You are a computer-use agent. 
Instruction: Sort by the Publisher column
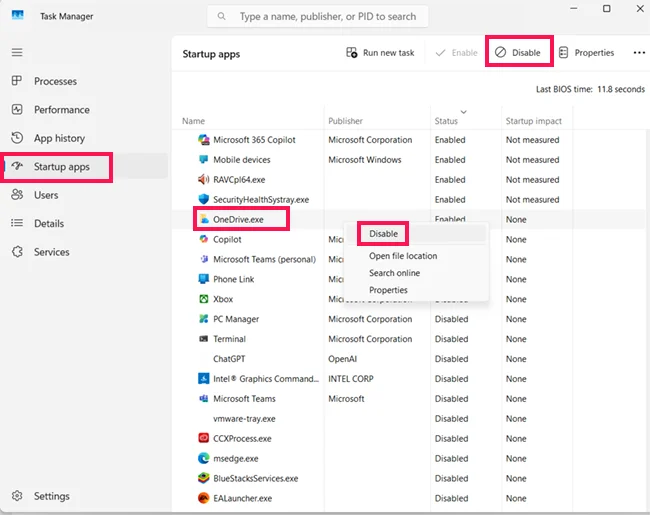pyautogui.click(x=345, y=121)
